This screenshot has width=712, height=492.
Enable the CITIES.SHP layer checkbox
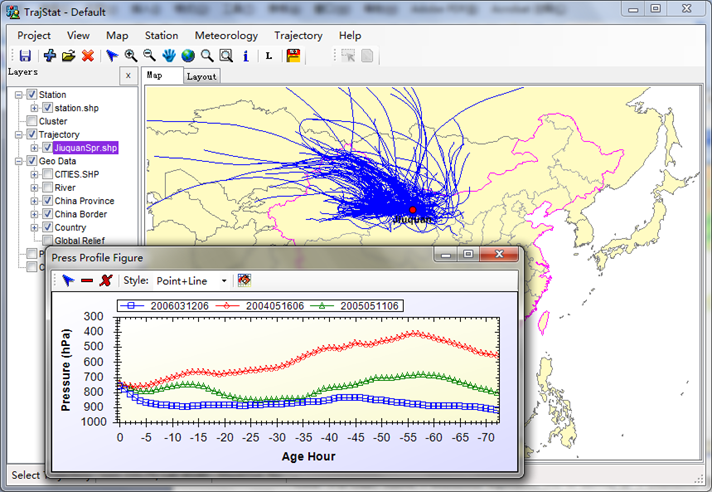point(46,174)
